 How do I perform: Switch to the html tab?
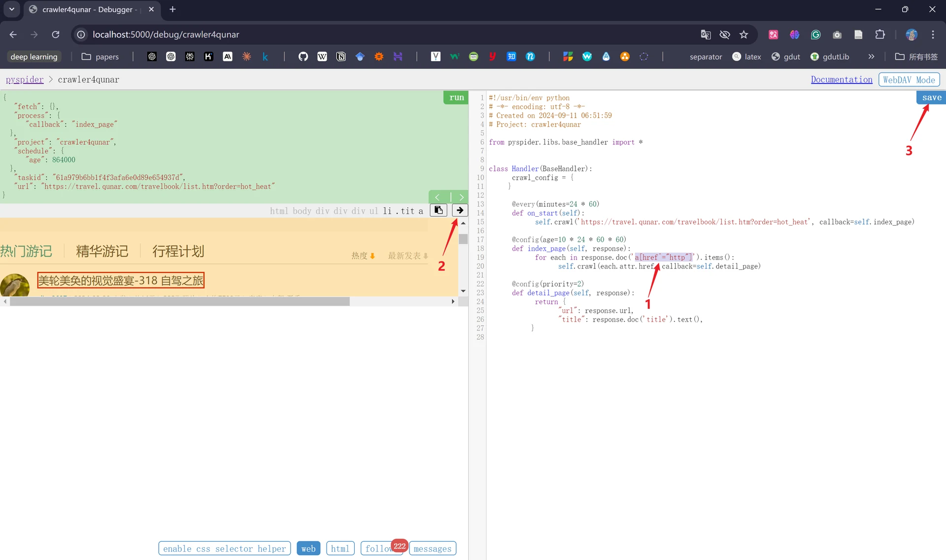tap(340, 548)
